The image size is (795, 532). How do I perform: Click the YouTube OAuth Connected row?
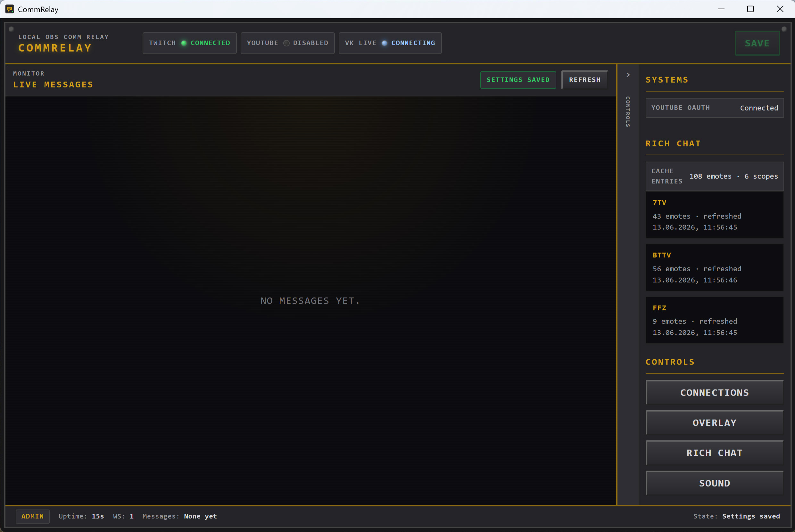(x=715, y=108)
